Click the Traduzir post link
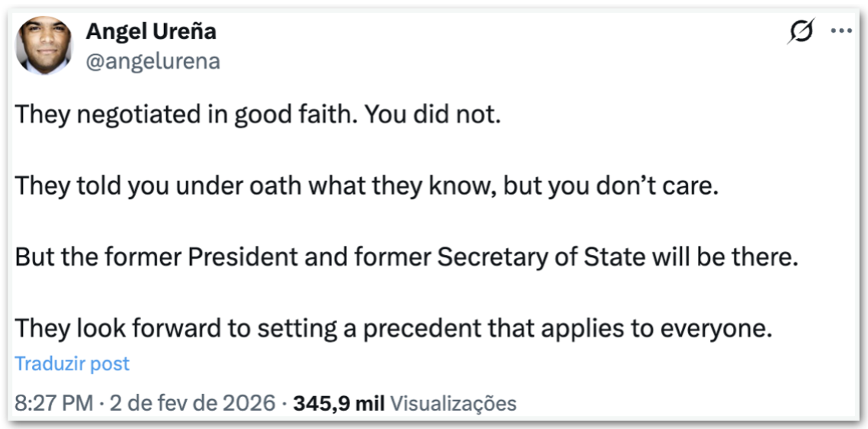The height and width of the screenshot is (429, 868). click(72, 363)
